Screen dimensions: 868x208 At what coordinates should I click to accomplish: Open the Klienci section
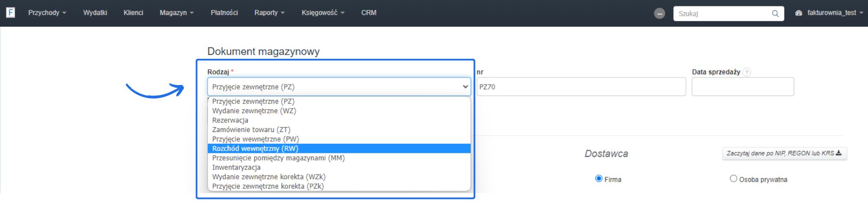(133, 13)
